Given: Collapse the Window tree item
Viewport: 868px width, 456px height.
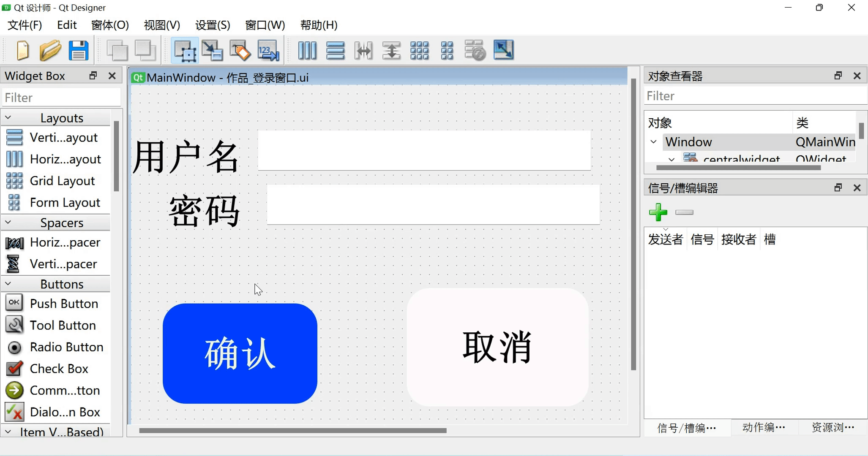Looking at the screenshot, I should [x=654, y=142].
